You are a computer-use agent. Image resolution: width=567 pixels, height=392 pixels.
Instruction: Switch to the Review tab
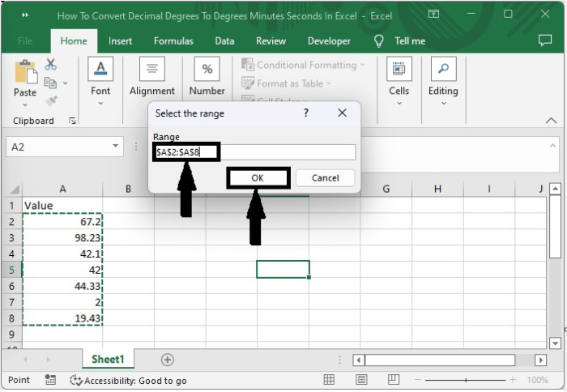coord(271,40)
